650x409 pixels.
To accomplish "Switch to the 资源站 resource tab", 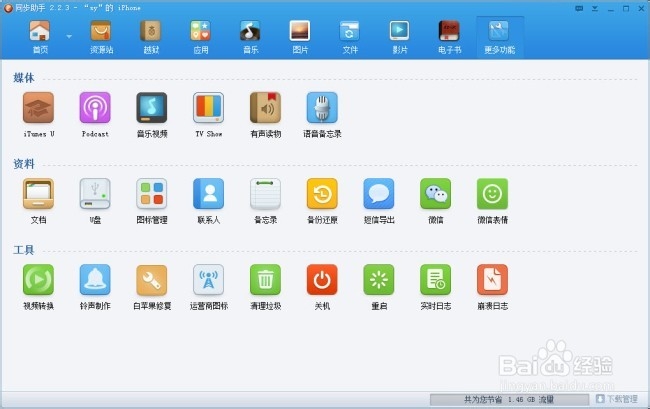I will [x=102, y=37].
